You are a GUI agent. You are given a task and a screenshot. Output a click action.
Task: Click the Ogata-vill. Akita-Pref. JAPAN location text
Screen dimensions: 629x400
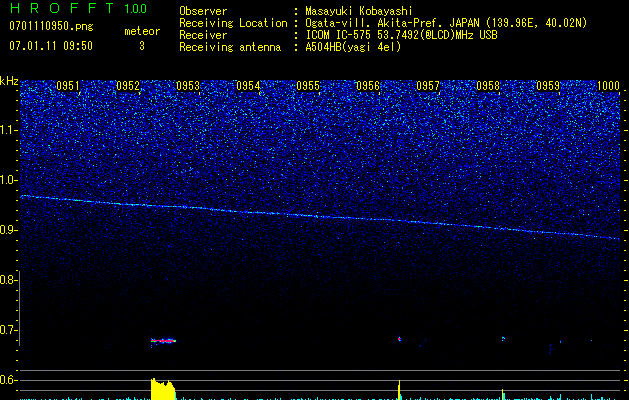[x=446, y=23]
